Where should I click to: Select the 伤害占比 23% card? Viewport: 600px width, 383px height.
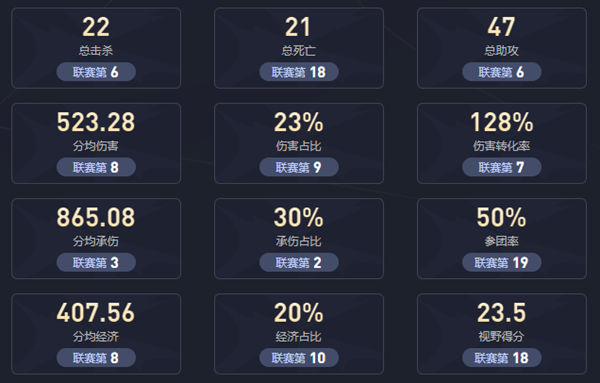(299, 143)
